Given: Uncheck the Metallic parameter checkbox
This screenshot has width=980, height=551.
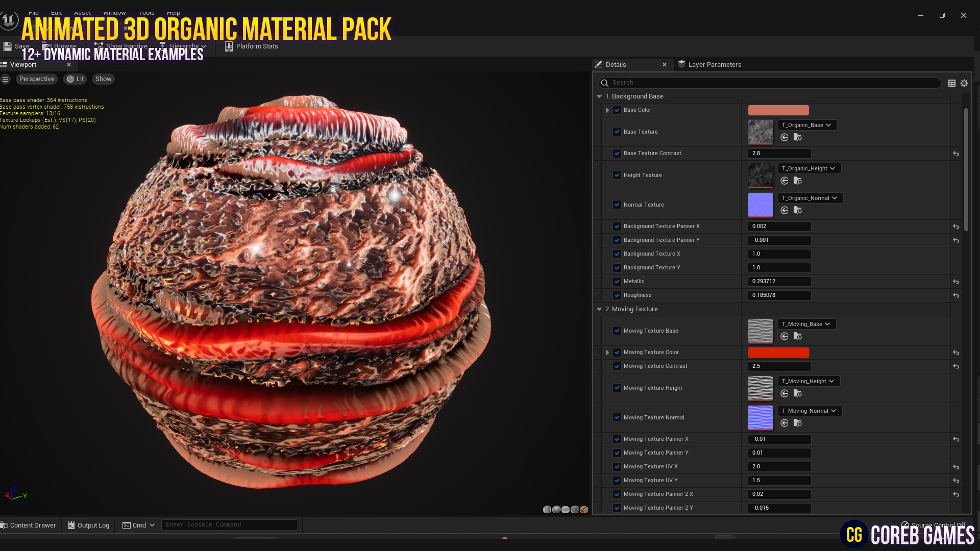Looking at the screenshot, I should 617,282.
